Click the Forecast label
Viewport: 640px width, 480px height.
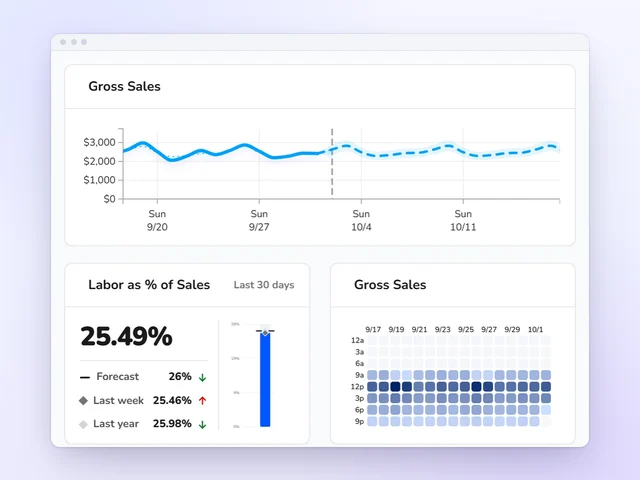(x=118, y=376)
